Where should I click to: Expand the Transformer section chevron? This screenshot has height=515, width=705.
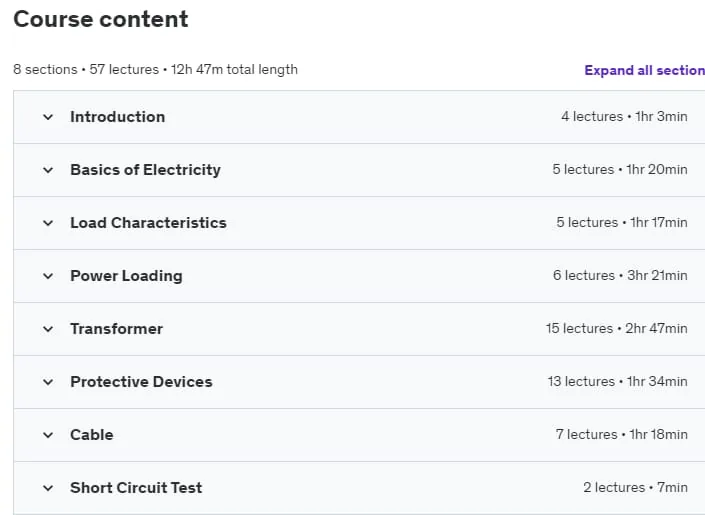click(48, 329)
